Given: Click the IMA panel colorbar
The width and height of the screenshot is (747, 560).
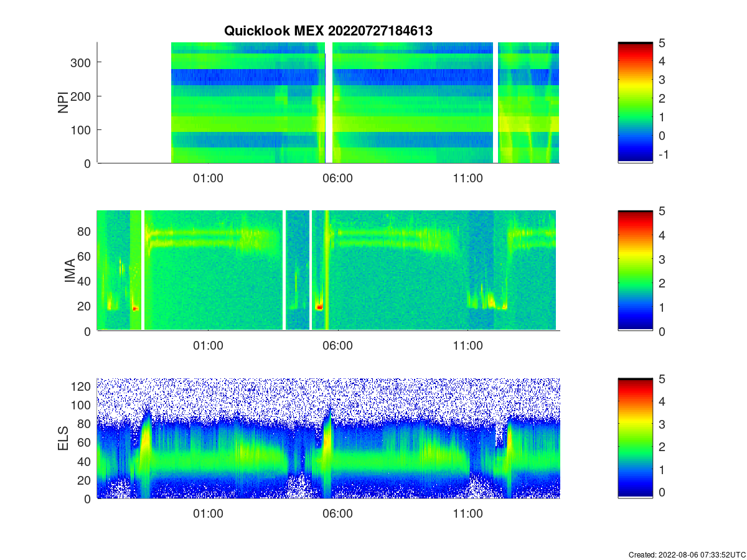Looking at the screenshot, I should click(x=635, y=271).
